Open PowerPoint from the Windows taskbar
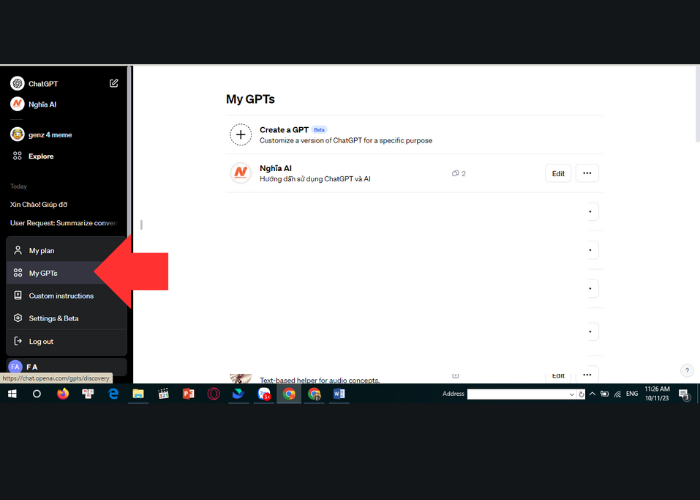The image size is (700, 500). point(187,394)
